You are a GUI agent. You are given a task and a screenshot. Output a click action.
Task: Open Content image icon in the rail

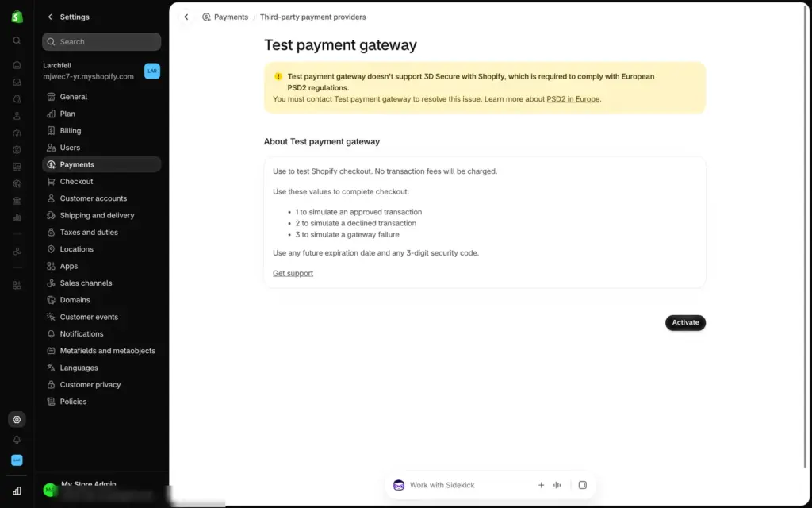click(x=17, y=167)
